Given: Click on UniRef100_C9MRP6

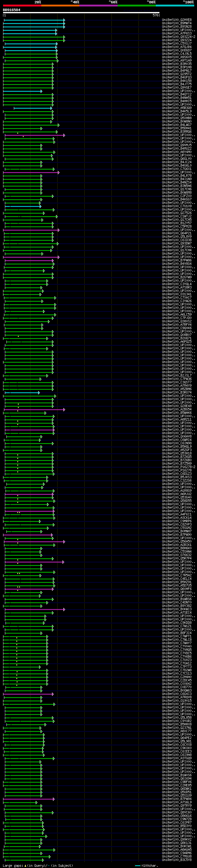Looking at the screenshot, I should point(177,521).
